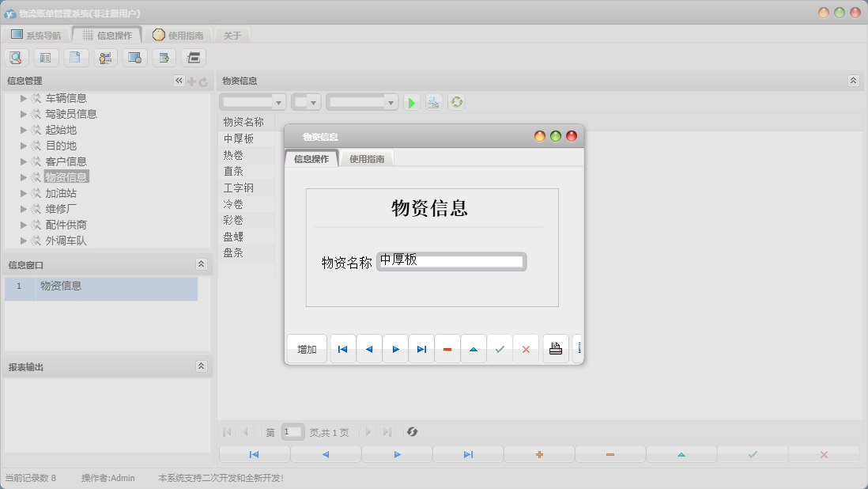Open the report list icon in the toolbar
This screenshot has height=489, width=868.
pos(46,57)
